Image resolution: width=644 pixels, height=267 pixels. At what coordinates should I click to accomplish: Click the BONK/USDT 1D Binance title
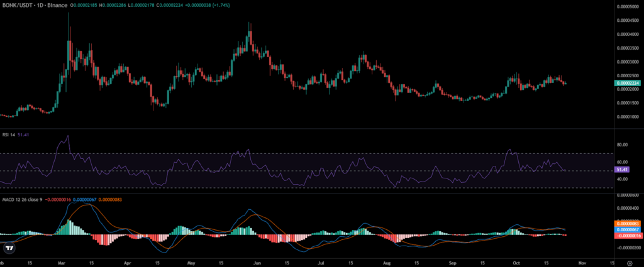(35, 5)
